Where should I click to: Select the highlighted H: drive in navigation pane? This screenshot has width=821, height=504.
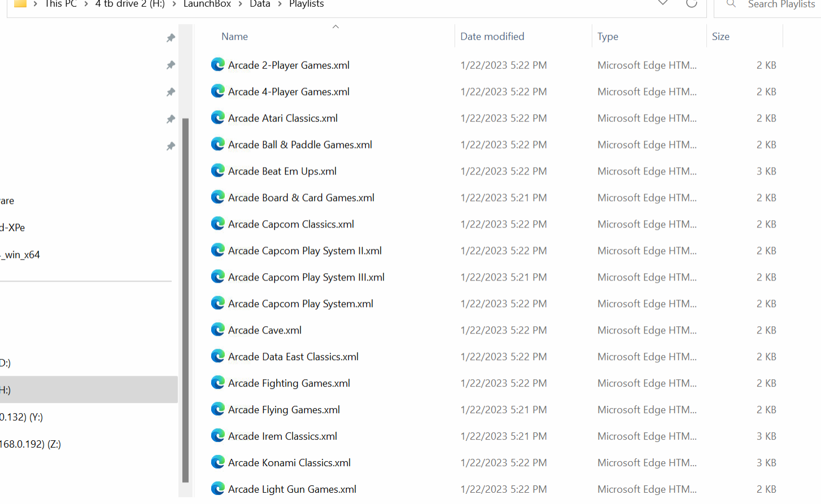click(x=89, y=389)
